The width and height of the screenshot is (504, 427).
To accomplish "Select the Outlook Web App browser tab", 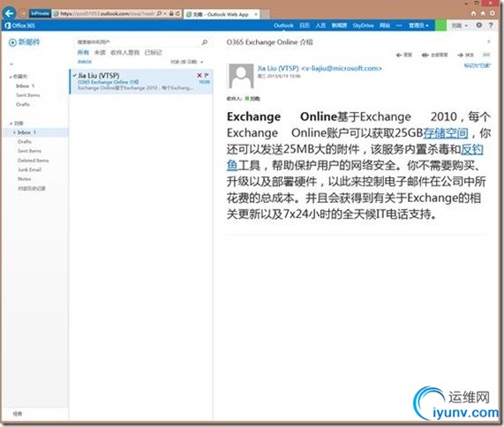I will [x=222, y=14].
